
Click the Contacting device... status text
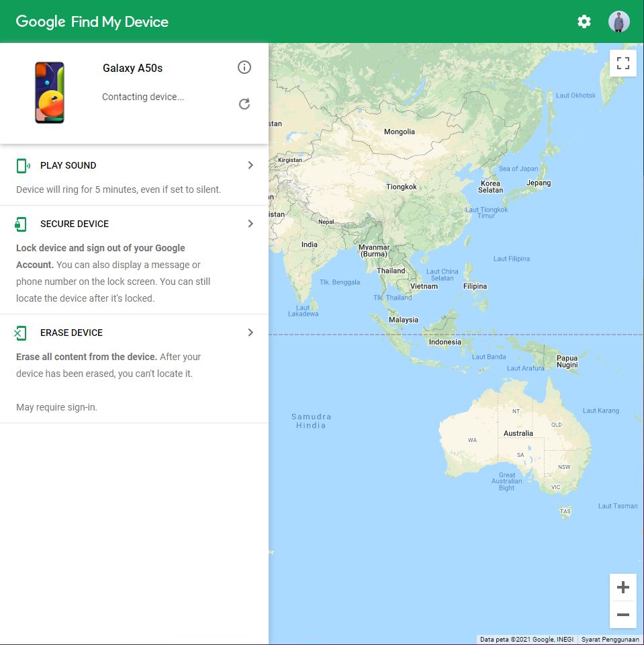pyautogui.click(x=142, y=97)
